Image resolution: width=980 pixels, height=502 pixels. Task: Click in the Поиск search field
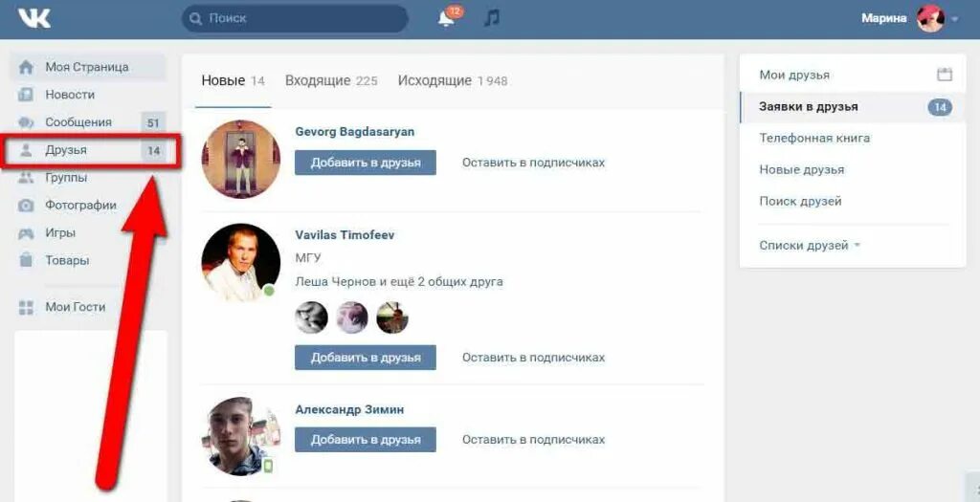(x=295, y=19)
